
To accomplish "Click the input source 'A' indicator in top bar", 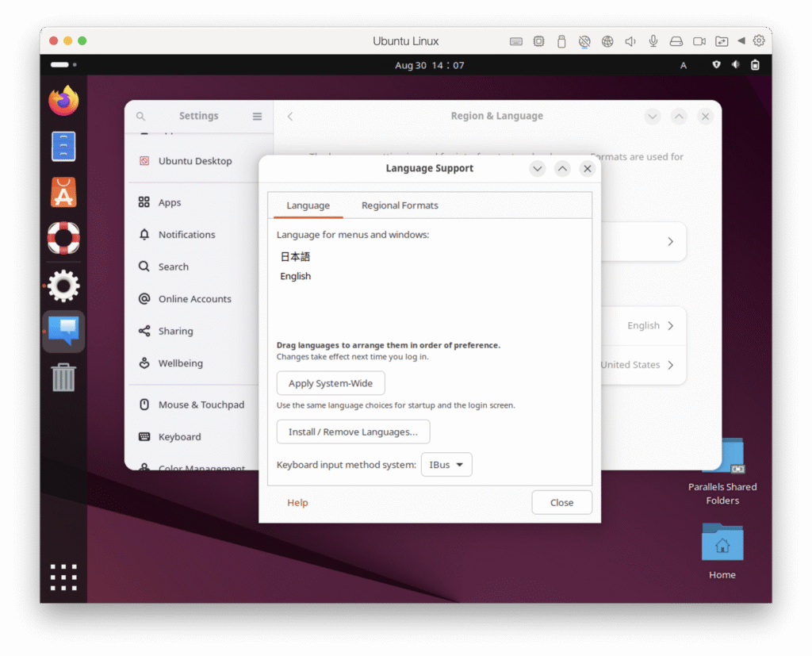I will click(684, 65).
